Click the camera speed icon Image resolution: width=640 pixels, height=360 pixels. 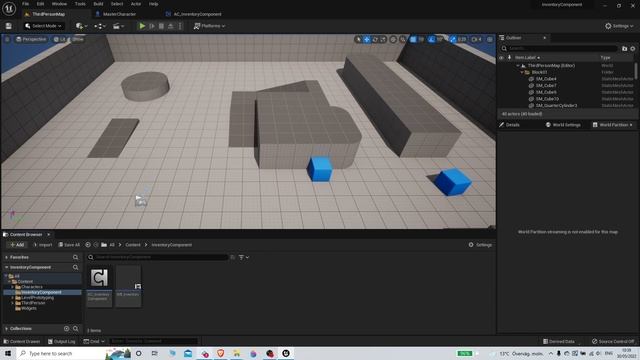[476, 39]
